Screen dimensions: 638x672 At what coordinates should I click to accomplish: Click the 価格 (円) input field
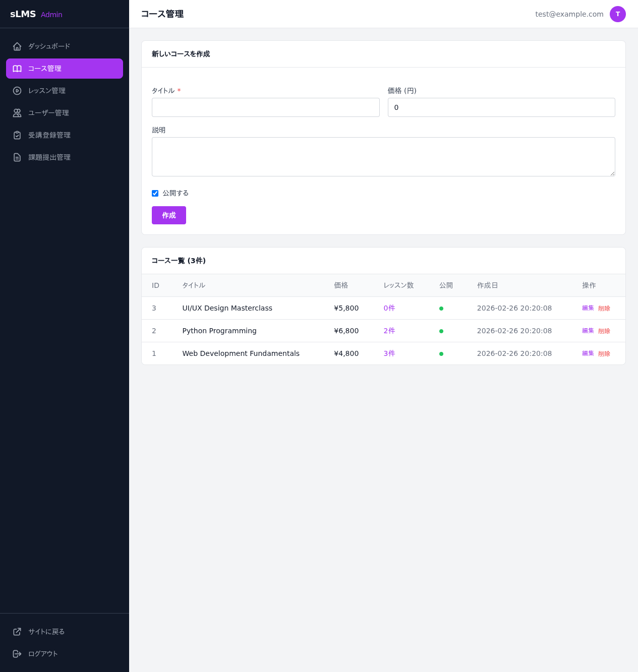click(501, 107)
